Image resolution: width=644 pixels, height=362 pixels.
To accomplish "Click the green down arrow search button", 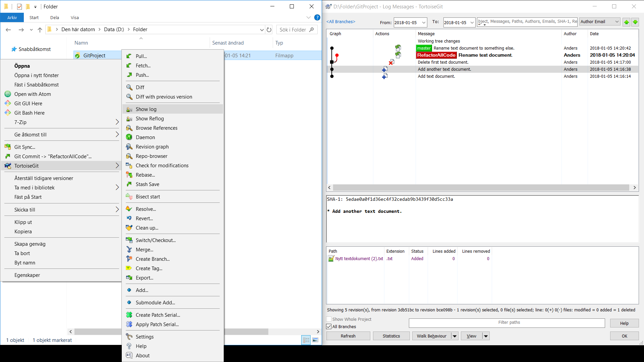I will tap(635, 22).
